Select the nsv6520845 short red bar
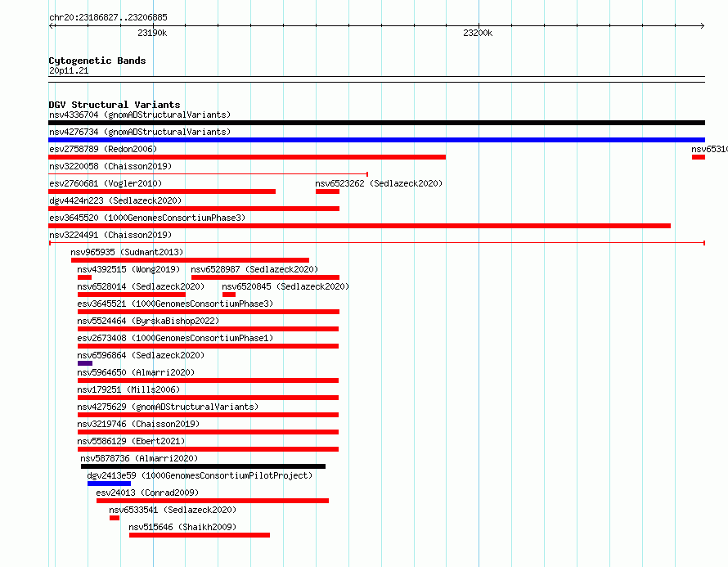Viewport: 728px width, 567px height. pyautogui.click(x=229, y=295)
